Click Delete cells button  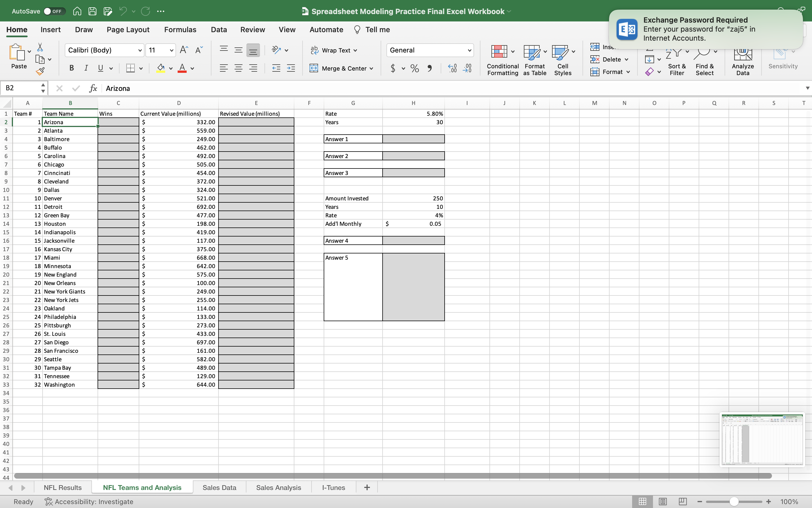coord(609,59)
